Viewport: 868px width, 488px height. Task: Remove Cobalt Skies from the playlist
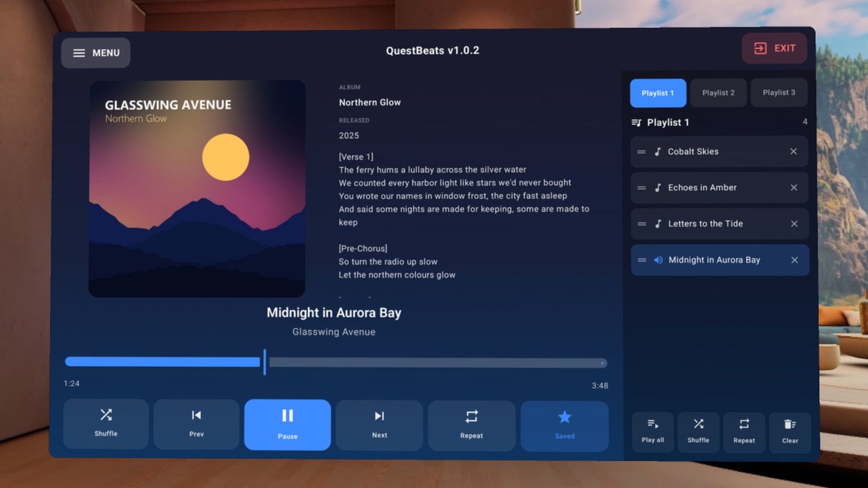(794, 152)
